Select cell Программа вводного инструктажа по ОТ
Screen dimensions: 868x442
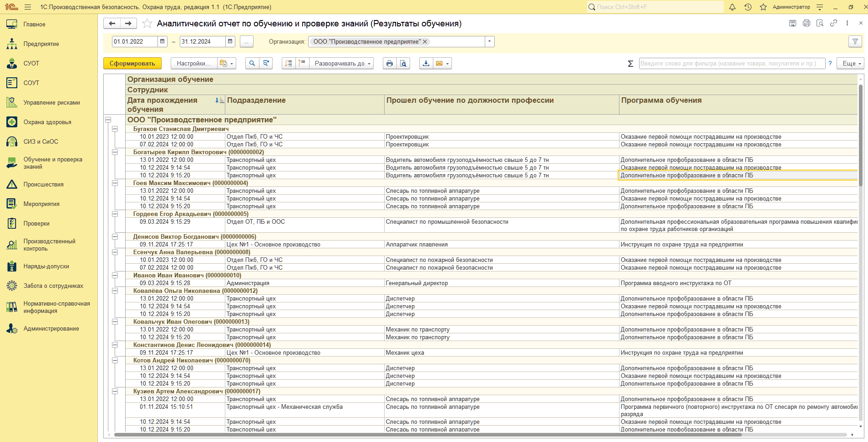pyautogui.click(x=738, y=283)
